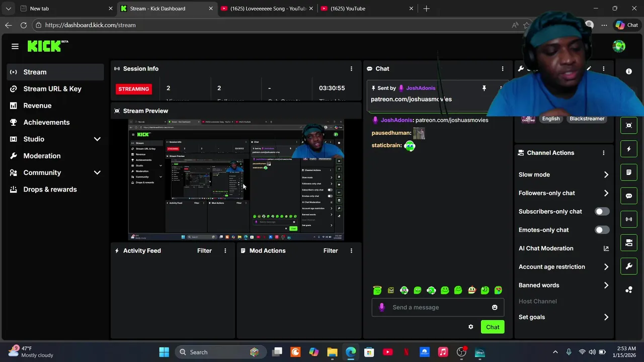Open Followers-only chat settings
This screenshot has width=644, height=362.
point(563,193)
